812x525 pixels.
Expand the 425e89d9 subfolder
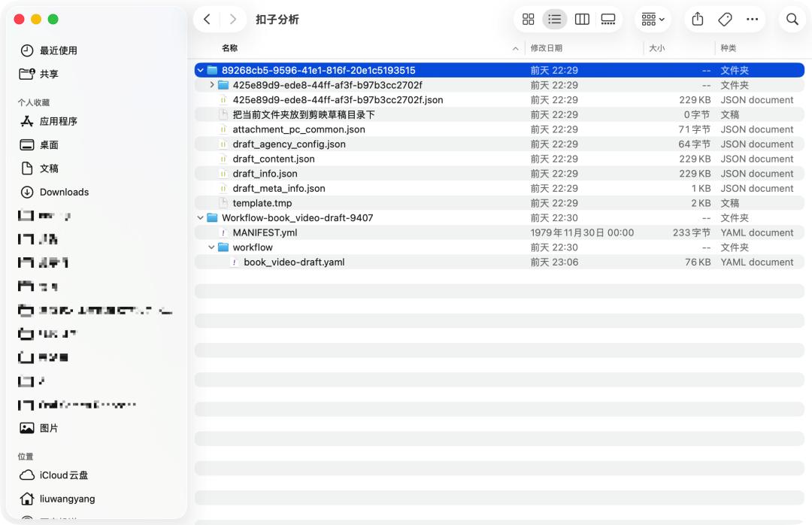211,85
